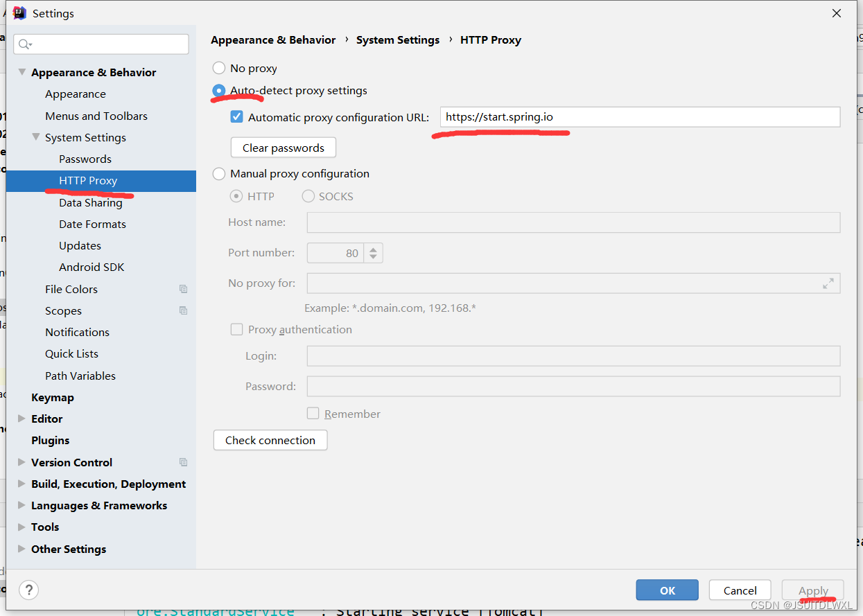Click the expand icon inside No proxy for field

(x=828, y=283)
